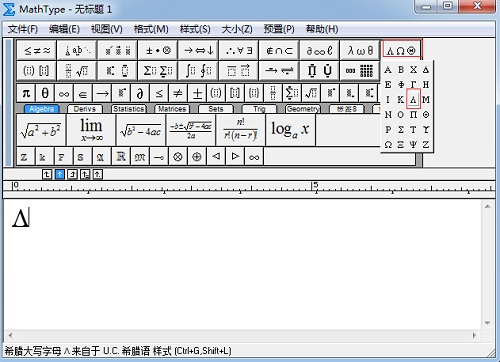This screenshot has width=500, height=362.
Task: Open the summation templates palette
Action: coord(158,71)
